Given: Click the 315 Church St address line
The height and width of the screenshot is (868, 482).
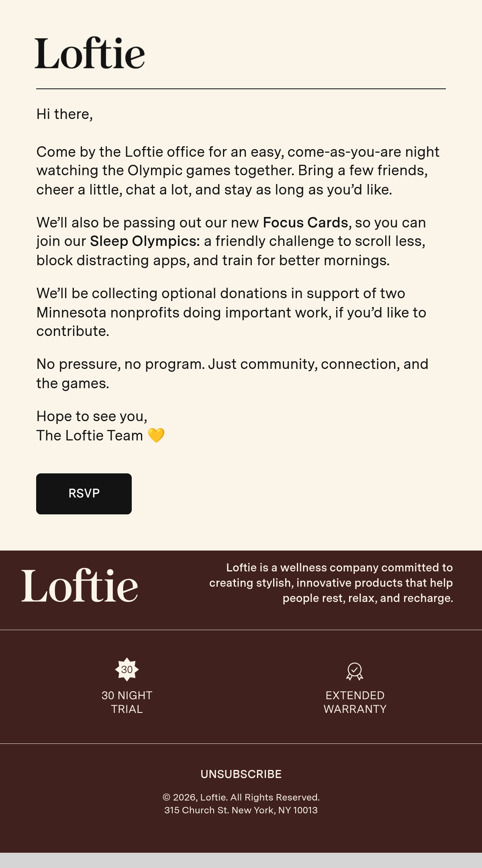Looking at the screenshot, I should 241,810.
